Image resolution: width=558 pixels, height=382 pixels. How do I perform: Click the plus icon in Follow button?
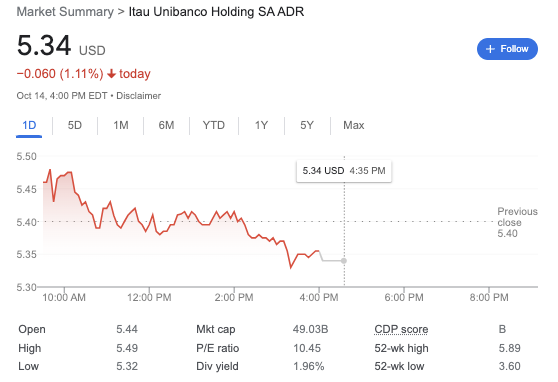490,49
